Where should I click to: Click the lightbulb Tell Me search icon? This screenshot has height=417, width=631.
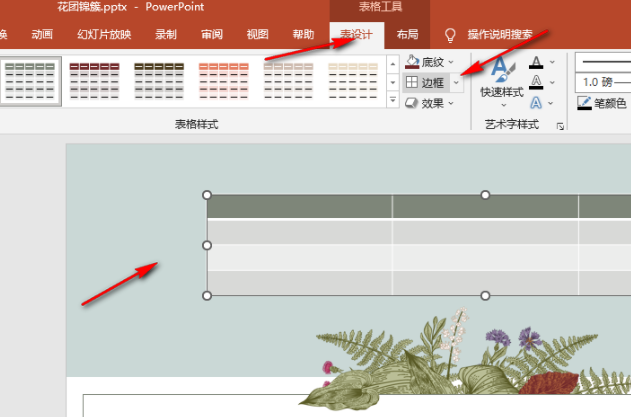point(450,35)
